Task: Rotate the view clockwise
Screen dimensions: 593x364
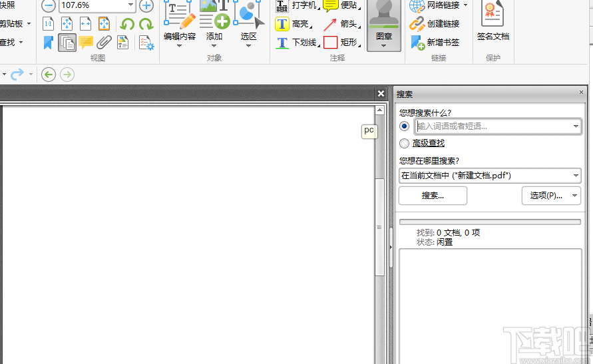Action: [146, 25]
